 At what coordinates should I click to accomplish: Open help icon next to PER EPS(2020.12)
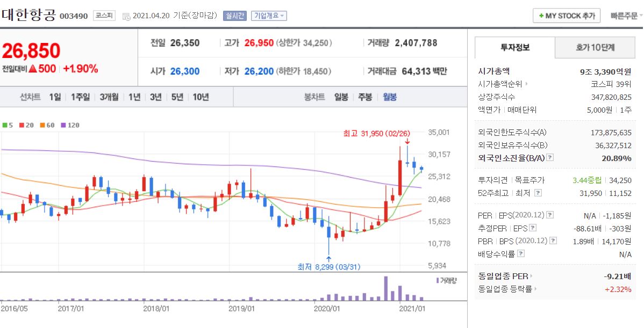click(550, 215)
